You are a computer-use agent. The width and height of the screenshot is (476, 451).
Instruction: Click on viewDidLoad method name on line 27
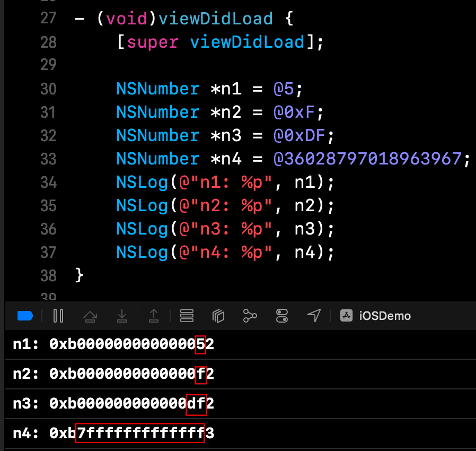215,19
